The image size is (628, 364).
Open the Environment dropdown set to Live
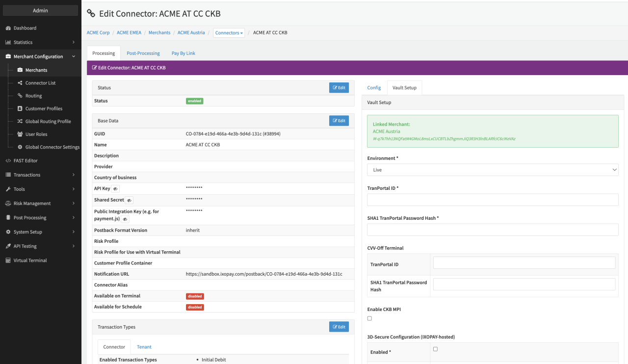click(x=493, y=170)
